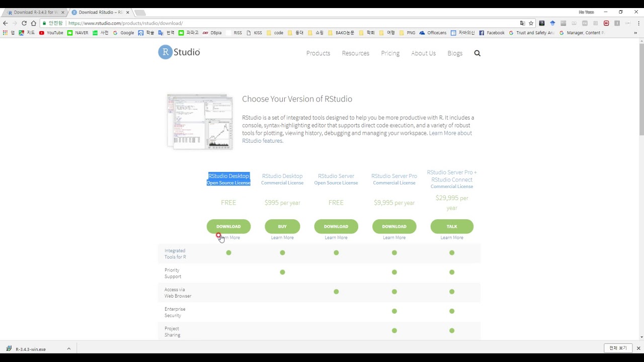Click 전체 보기 in downloads bar
Screen dimensions: 644x362
tap(618, 348)
